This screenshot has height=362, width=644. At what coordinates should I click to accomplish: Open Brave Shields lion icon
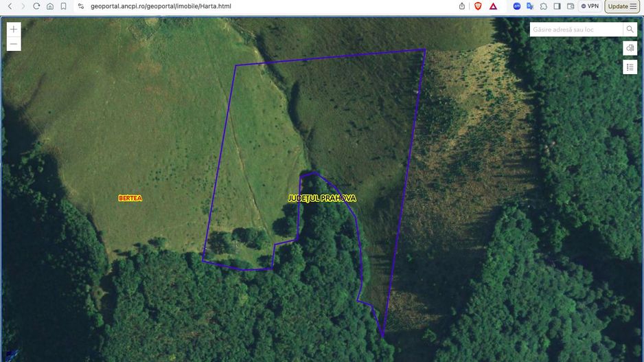478,6
